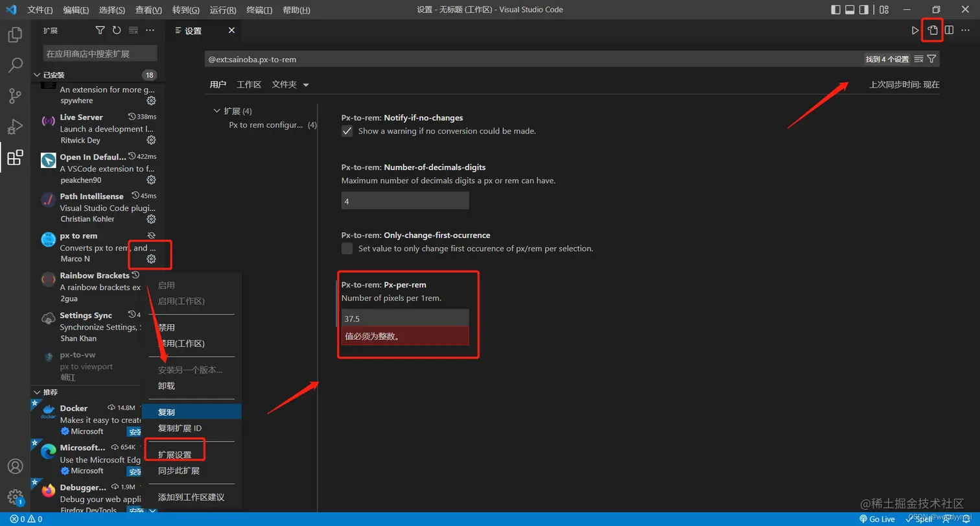Open the Run and Debug view
Viewport: 980px width, 526px height.
(15, 126)
